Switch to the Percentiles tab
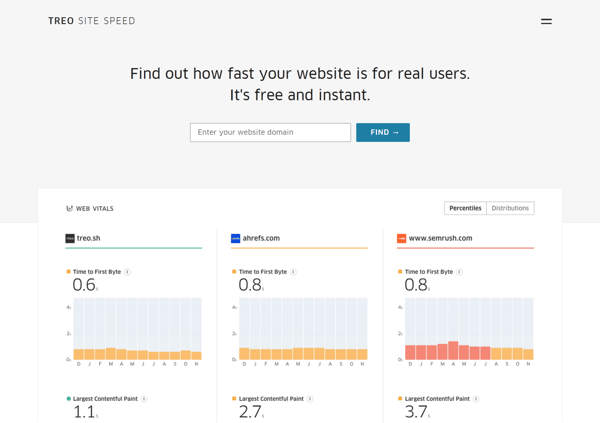Image resolution: width=600 pixels, height=423 pixels. [x=465, y=208]
